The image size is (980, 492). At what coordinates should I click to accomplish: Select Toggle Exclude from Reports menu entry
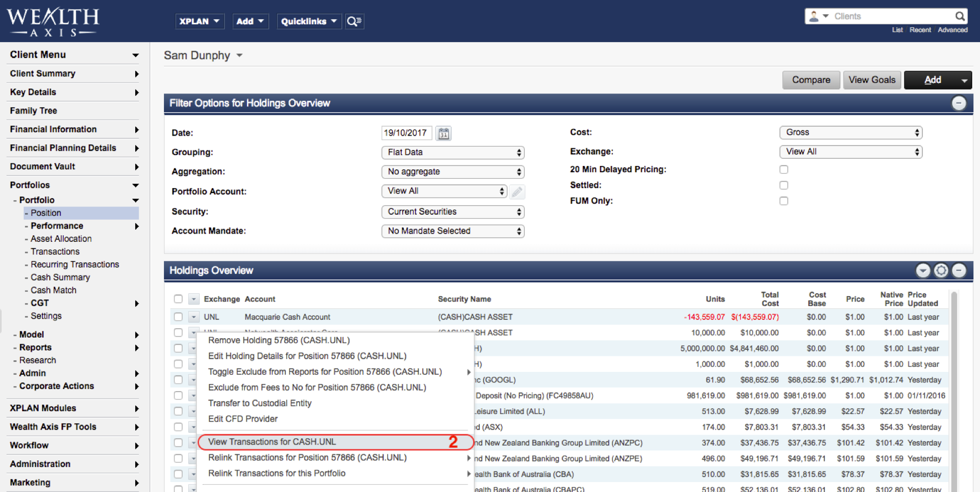(x=325, y=372)
